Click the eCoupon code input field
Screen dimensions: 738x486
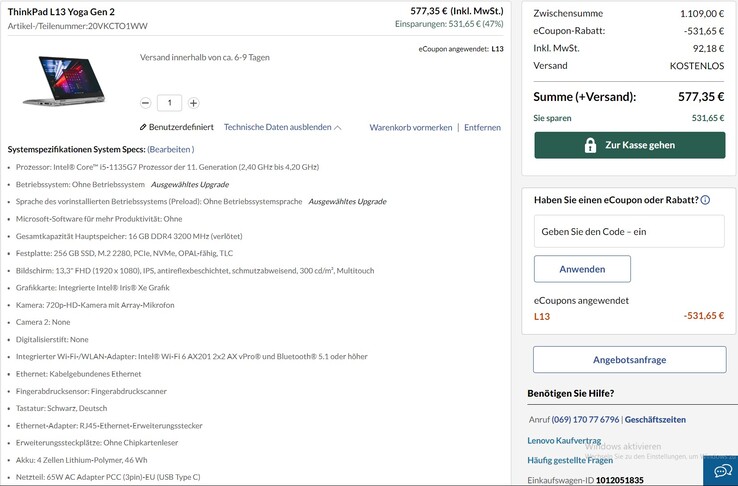tap(629, 231)
